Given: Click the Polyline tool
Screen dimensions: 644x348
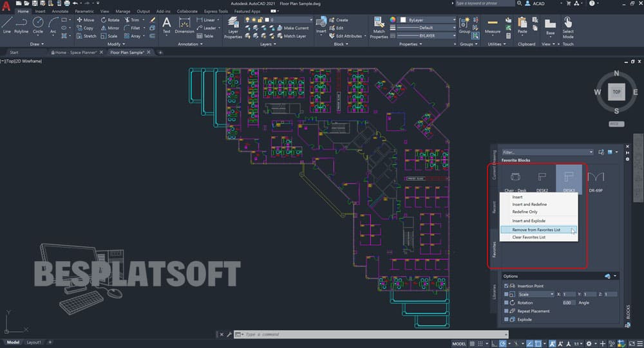Looking at the screenshot, I should [21, 24].
